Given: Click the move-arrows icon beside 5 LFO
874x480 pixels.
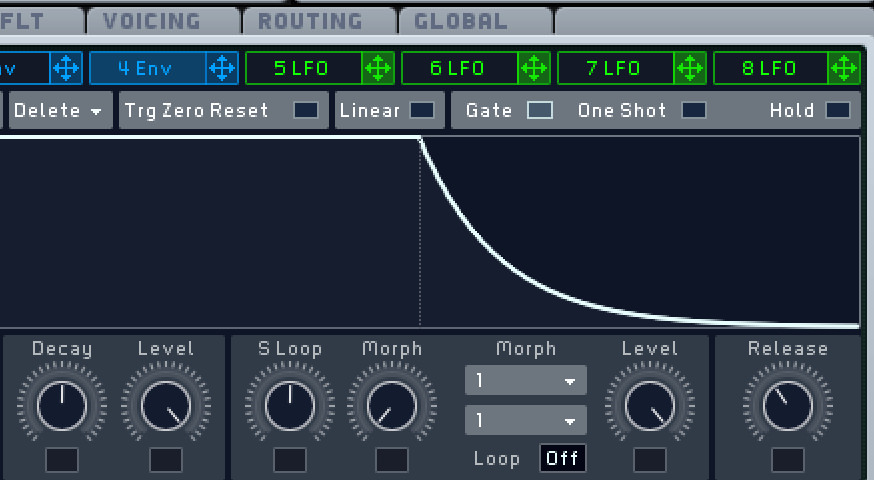Looking at the screenshot, I should point(378,68).
